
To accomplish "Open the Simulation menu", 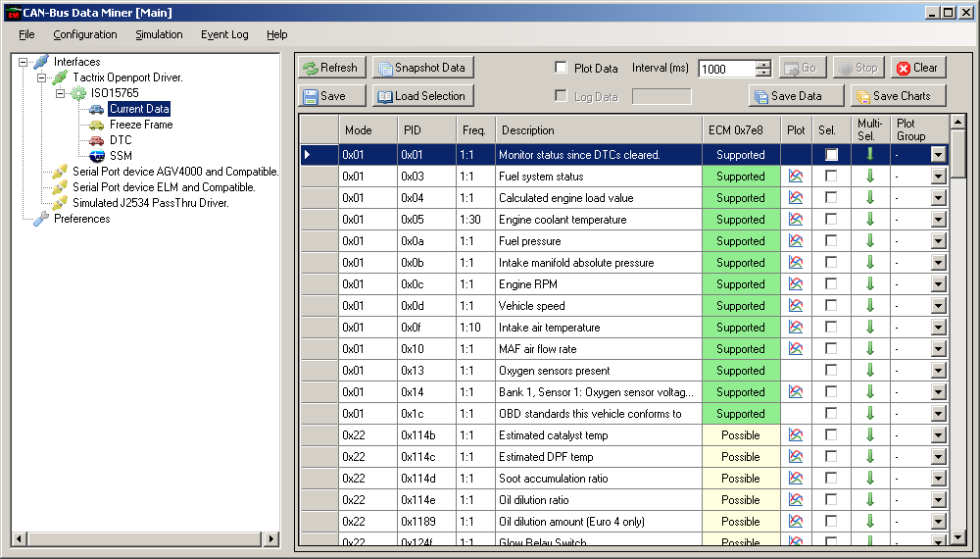I will tap(159, 34).
